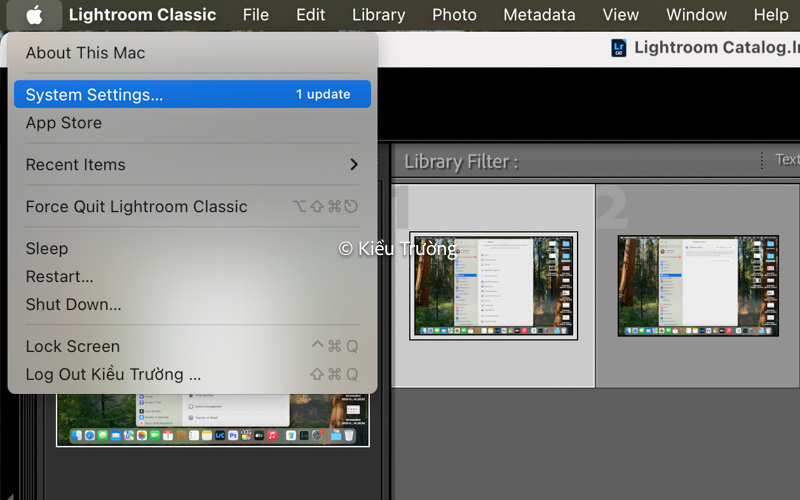Click the Lightroom Catalog window title text
This screenshot has width=800, height=500.
tap(717, 47)
